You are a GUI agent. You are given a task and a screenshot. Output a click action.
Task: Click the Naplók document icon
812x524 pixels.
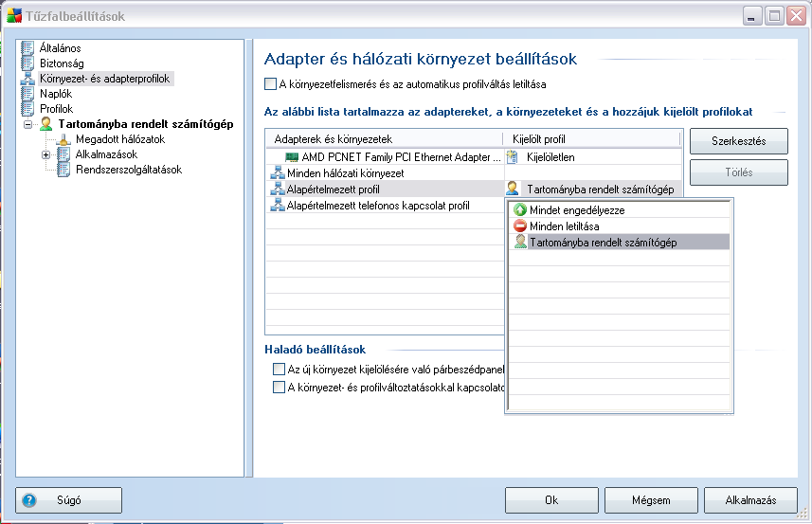coord(27,94)
